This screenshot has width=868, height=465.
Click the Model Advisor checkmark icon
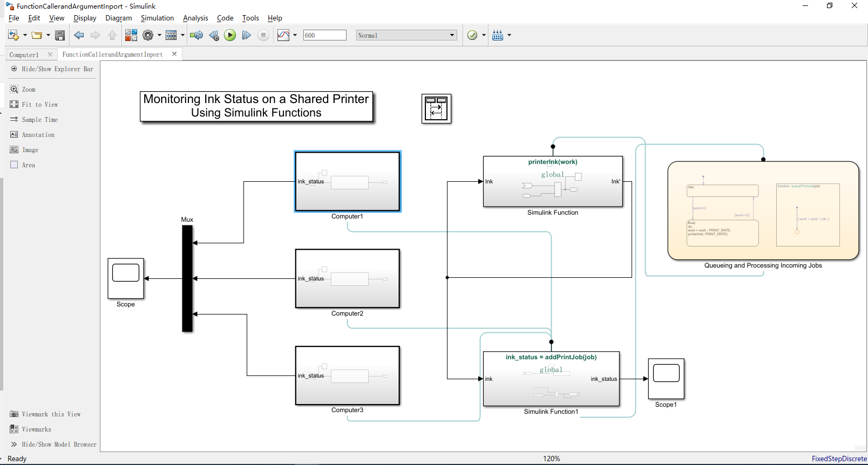pyautogui.click(x=472, y=36)
